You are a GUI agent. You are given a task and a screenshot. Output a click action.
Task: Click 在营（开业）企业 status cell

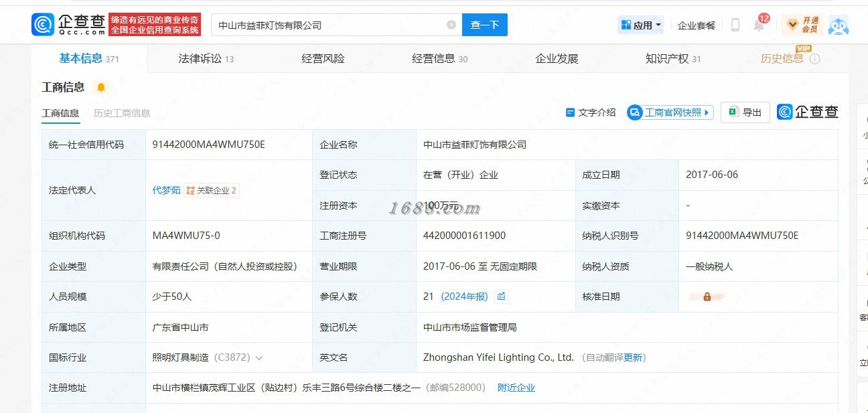461,175
